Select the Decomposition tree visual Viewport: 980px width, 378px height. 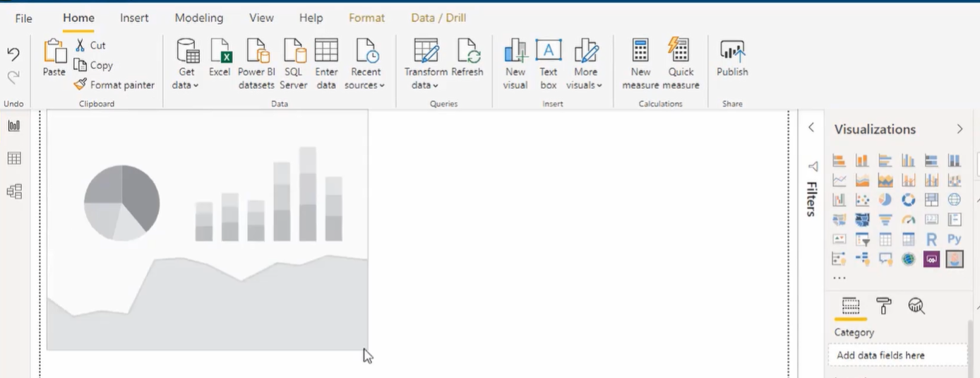click(862, 259)
